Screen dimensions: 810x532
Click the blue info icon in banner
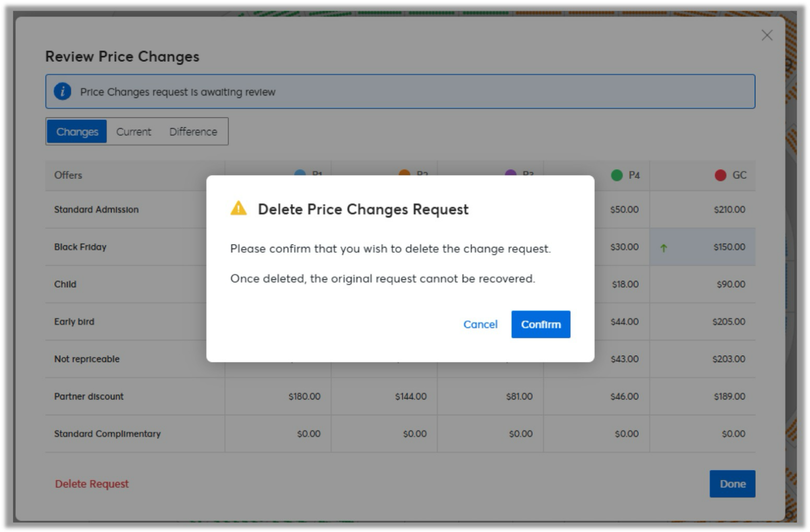click(63, 91)
